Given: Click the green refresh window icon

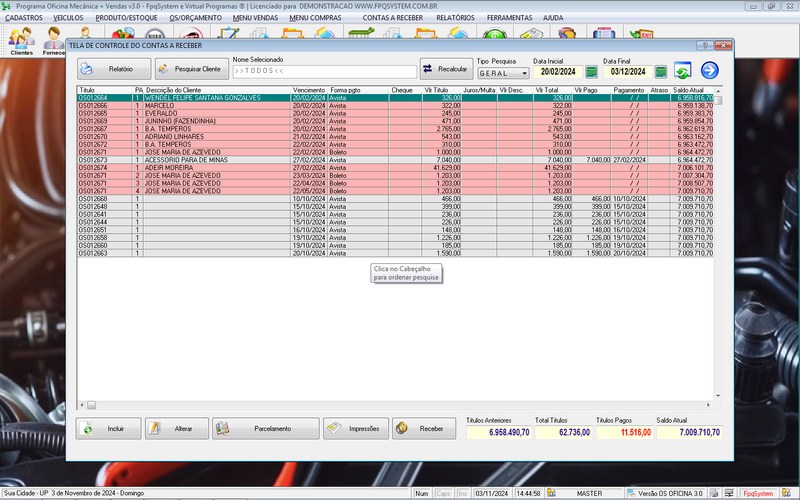Looking at the screenshot, I should tap(683, 70).
